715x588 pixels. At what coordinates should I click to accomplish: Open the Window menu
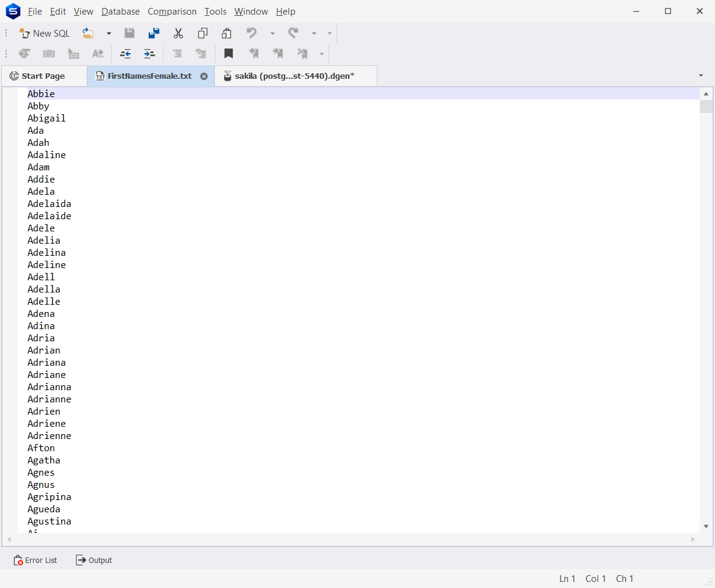point(251,12)
